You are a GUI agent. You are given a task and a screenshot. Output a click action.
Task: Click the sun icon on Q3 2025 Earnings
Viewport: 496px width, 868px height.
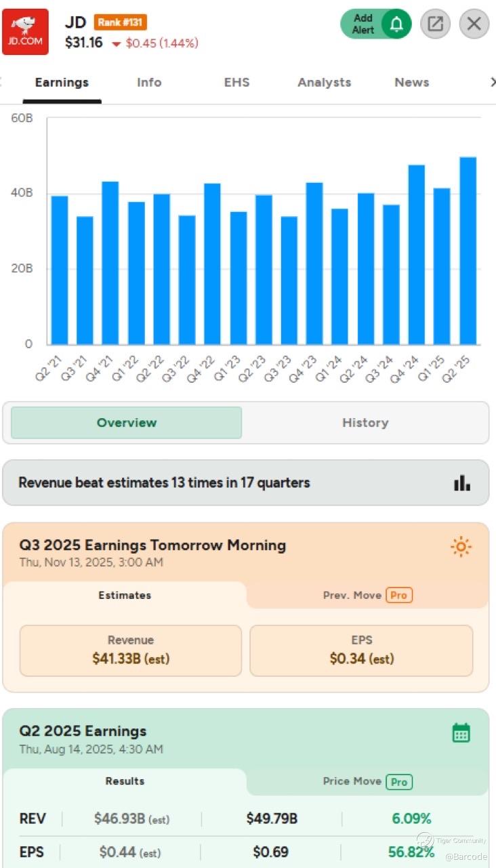point(461,547)
